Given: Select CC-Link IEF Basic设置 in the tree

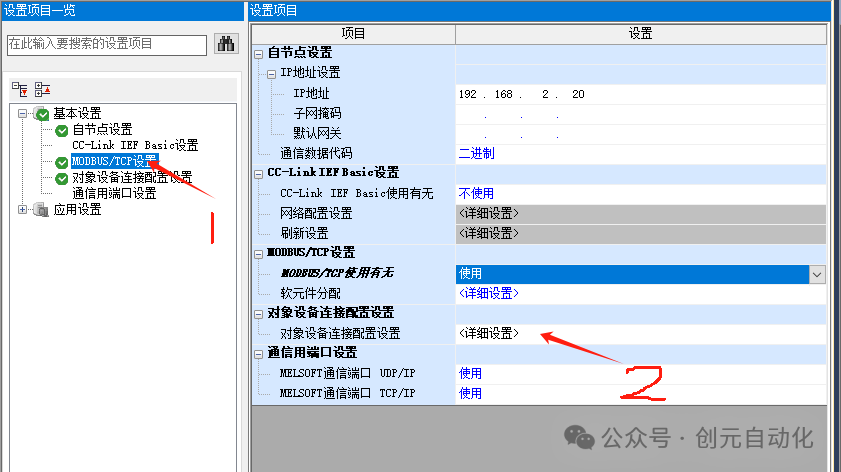Looking at the screenshot, I should click(x=135, y=145).
